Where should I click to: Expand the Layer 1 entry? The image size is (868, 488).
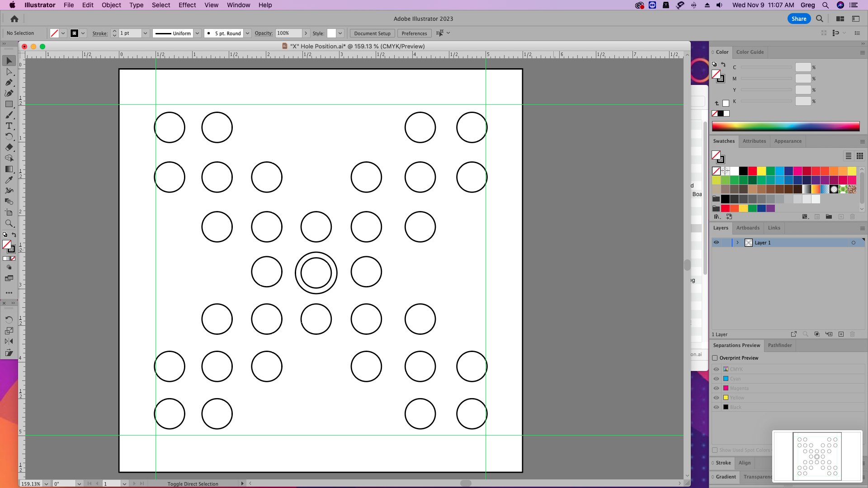(x=738, y=243)
